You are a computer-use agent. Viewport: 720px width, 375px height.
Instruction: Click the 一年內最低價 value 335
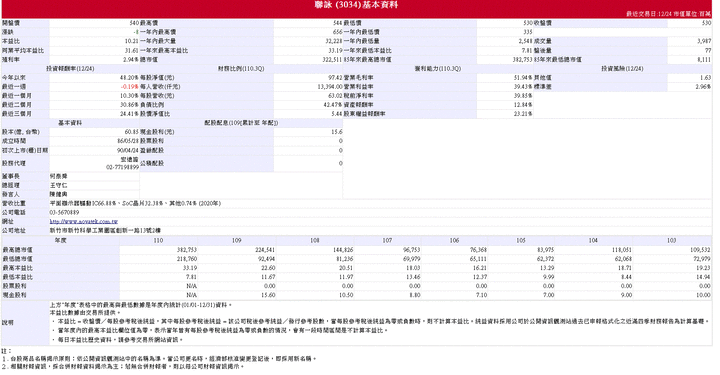(x=528, y=32)
